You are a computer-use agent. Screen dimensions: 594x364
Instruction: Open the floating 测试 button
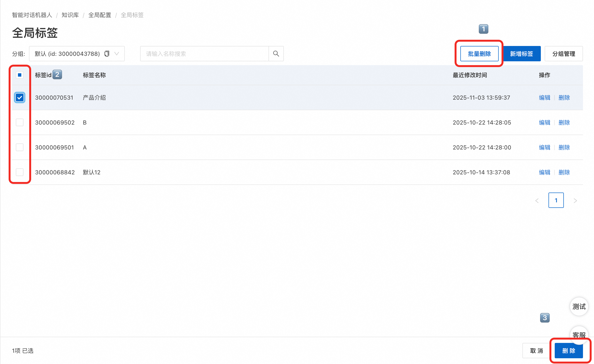579,307
